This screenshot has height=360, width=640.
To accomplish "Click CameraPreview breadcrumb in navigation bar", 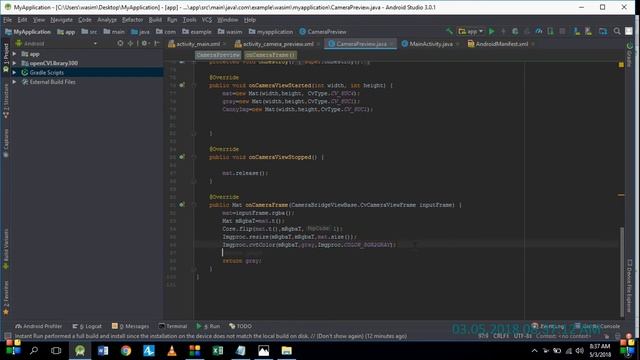I will [323, 32].
